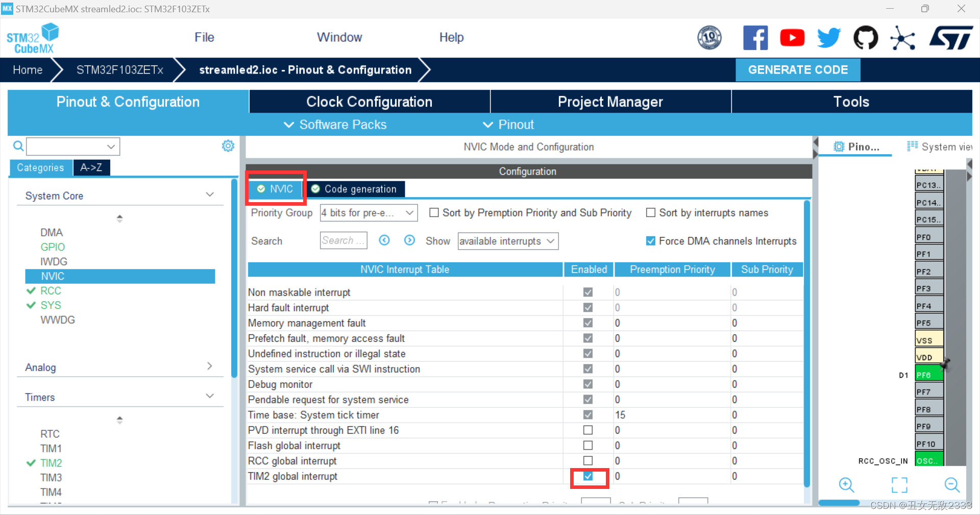Click sort arrows under System Core
This screenshot has width=980, height=515.
(x=119, y=218)
